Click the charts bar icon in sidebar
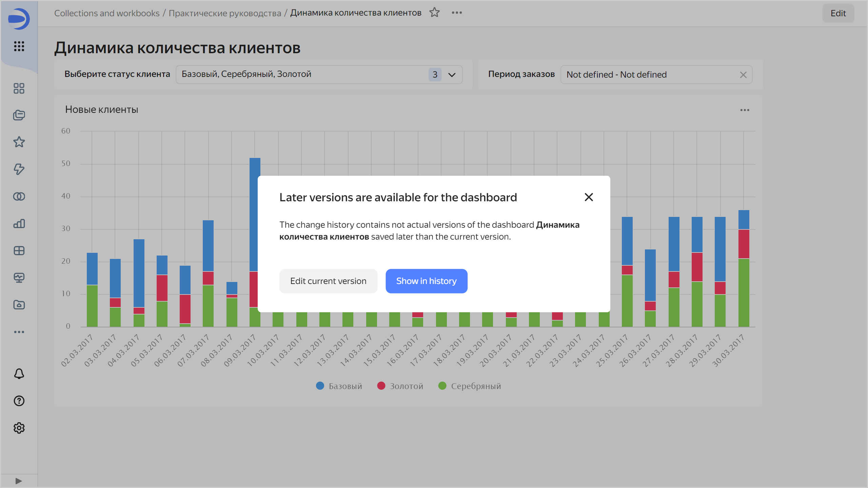Viewport: 868px width, 488px height. pos(19,224)
